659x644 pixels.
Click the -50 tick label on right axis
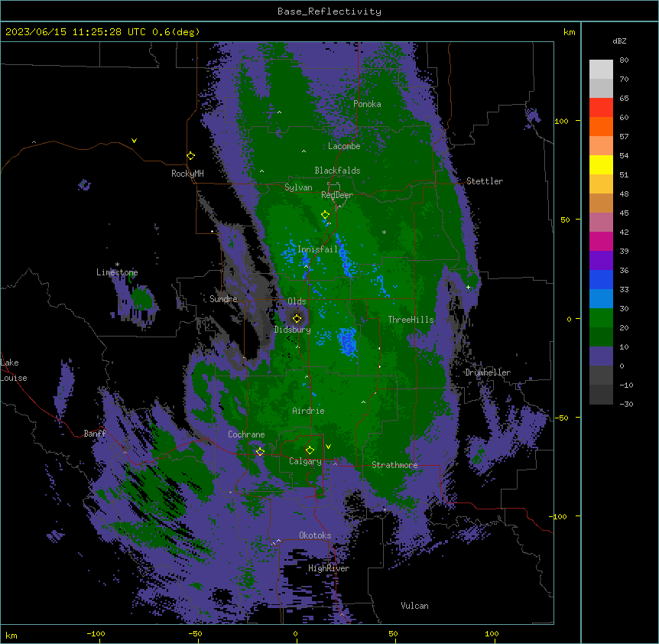pyautogui.click(x=561, y=418)
